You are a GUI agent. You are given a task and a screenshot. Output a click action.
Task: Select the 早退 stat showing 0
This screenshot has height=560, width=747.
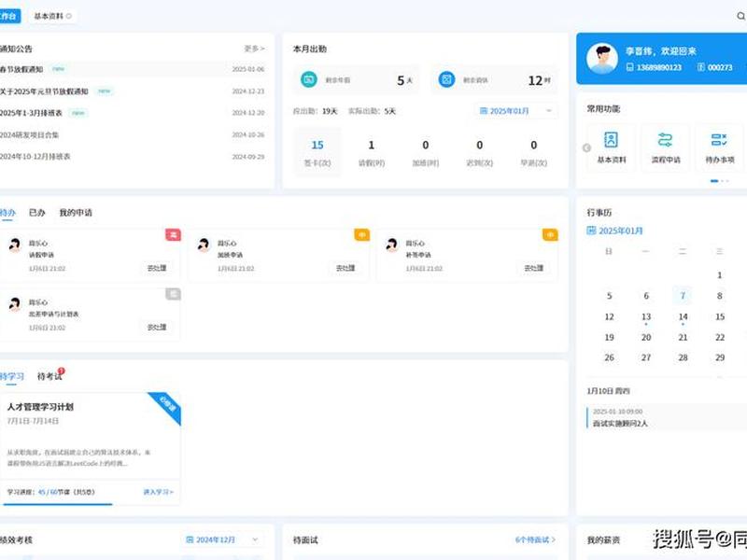(533, 152)
